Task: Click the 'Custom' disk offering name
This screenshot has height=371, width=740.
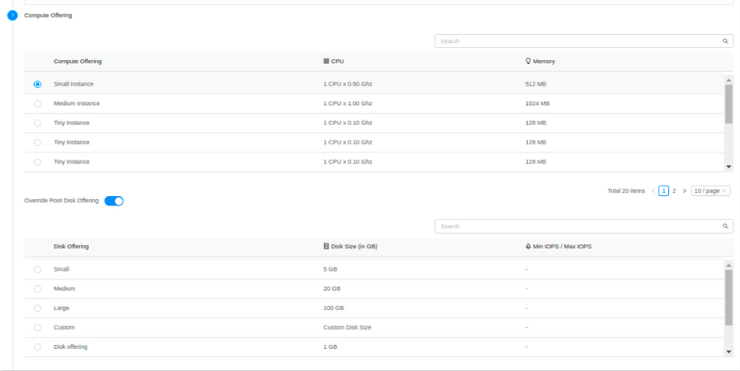Action: (x=64, y=327)
